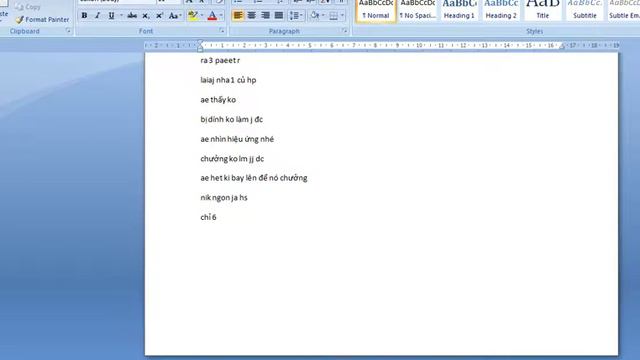
Task: Apply Strikethrough formatting
Action: [x=132, y=16]
